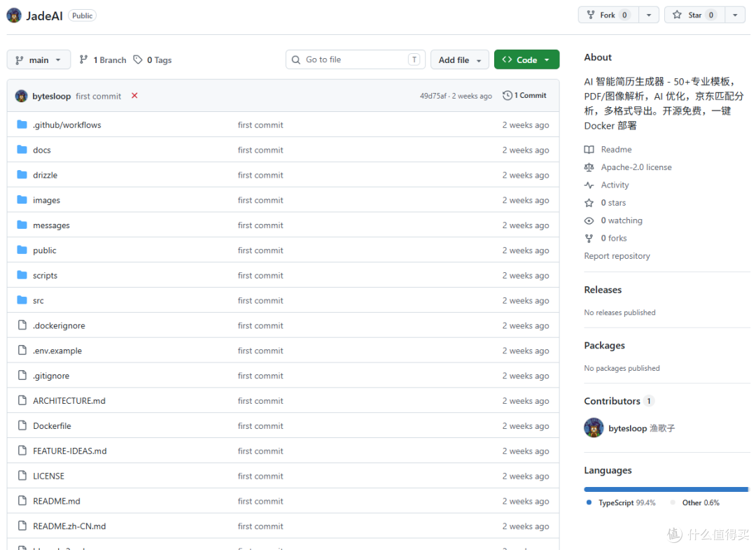Open the .env.example file
This screenshot has width=756, height=550.
pyautogui.click(x=57, y=351)
